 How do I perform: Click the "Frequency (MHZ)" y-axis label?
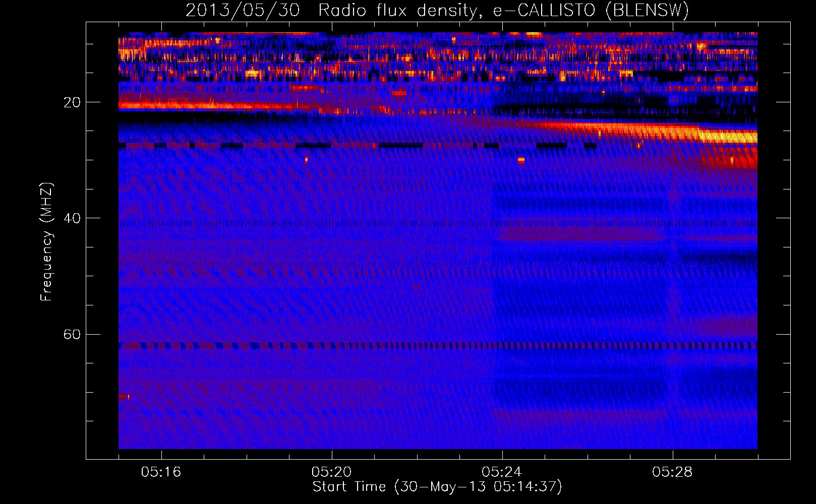[x=46, y=242]
